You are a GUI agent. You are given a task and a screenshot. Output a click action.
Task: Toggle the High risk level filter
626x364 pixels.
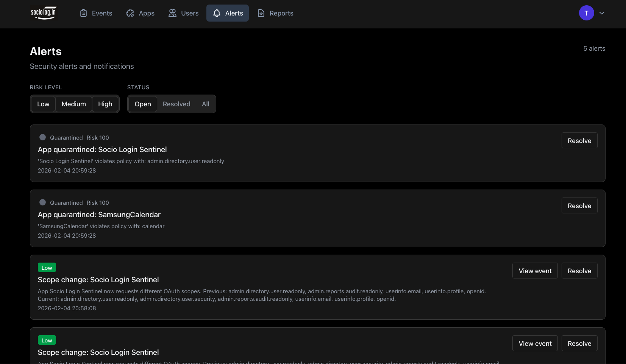[x=105, y=104]
